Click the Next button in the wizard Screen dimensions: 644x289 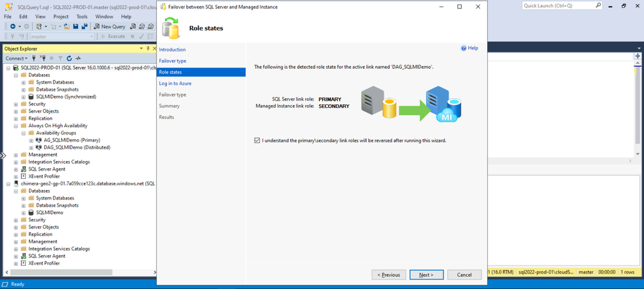426,275
